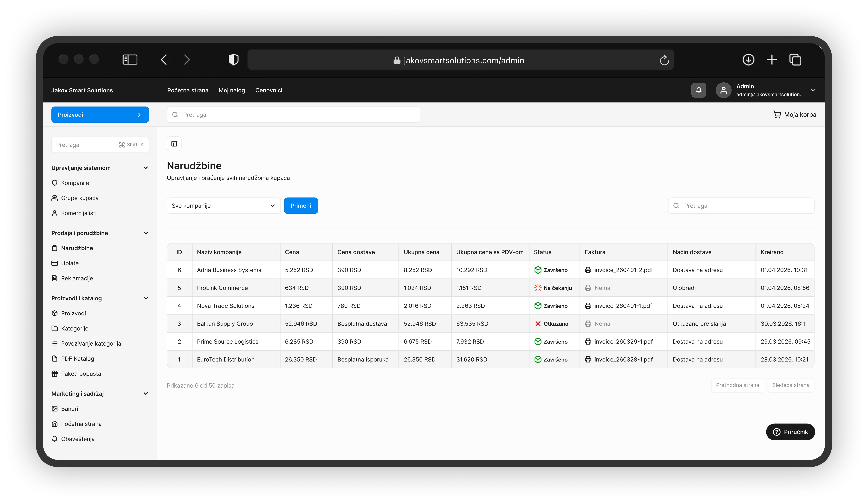Click printer icon for invoice_260329-1.pdf
The width and height of the screenshot is (868, 503).
(x=588, y=342)
